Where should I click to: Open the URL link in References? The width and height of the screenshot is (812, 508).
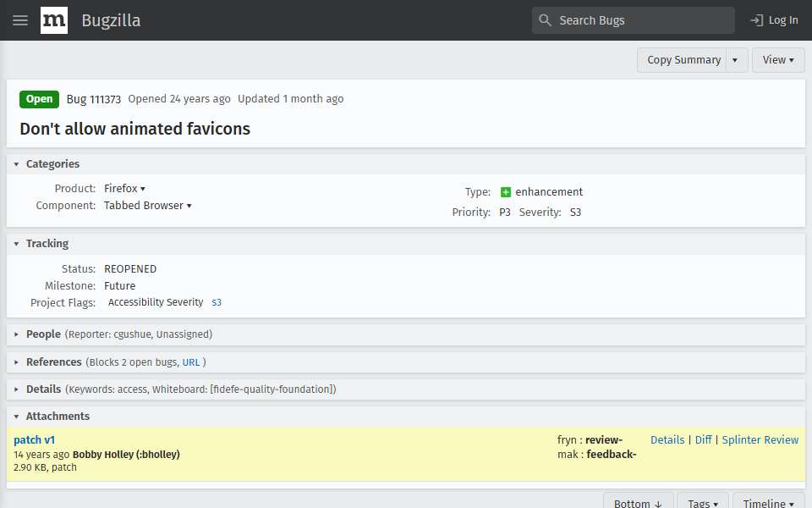(190, 362)
